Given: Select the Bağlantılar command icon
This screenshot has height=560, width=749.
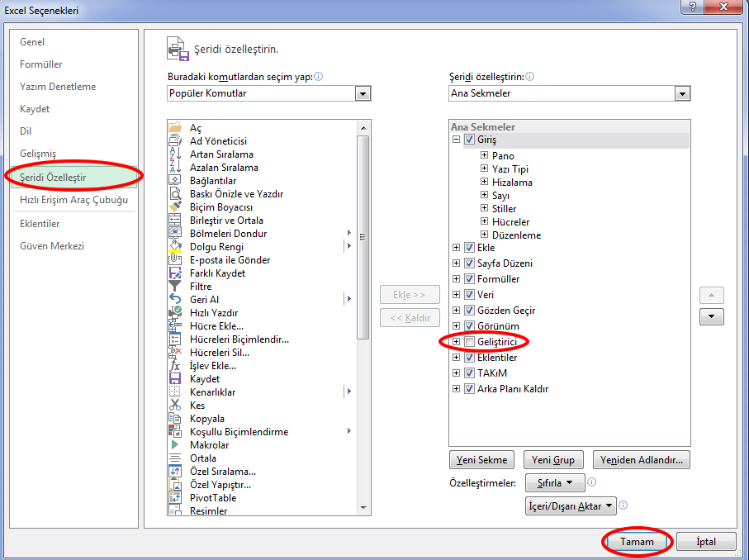Looking at the screenshot, I should (175, 180).
